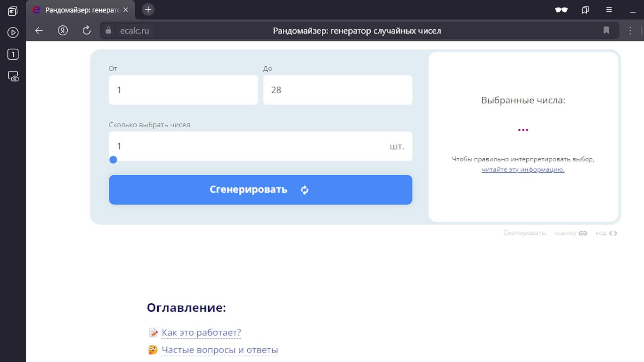Close the Рандомайзер tab
Viewport: 644px width, 362px height.
click(x=126, y=10)
